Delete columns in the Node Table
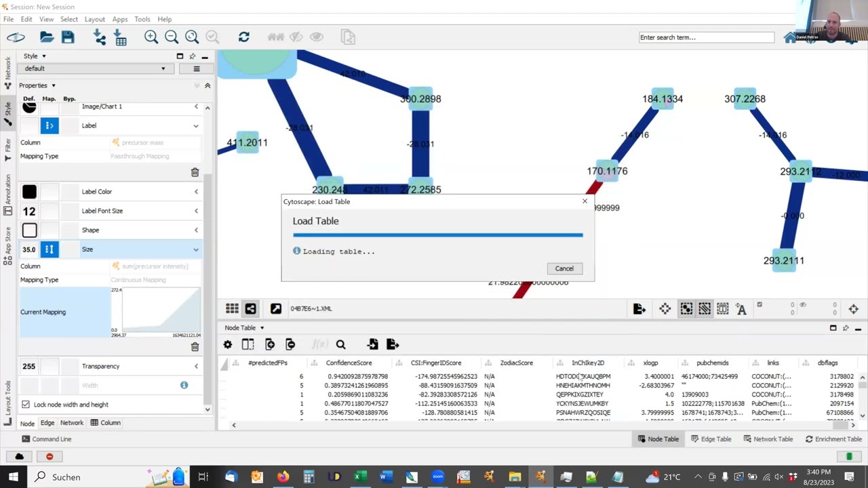 point(290,344)
